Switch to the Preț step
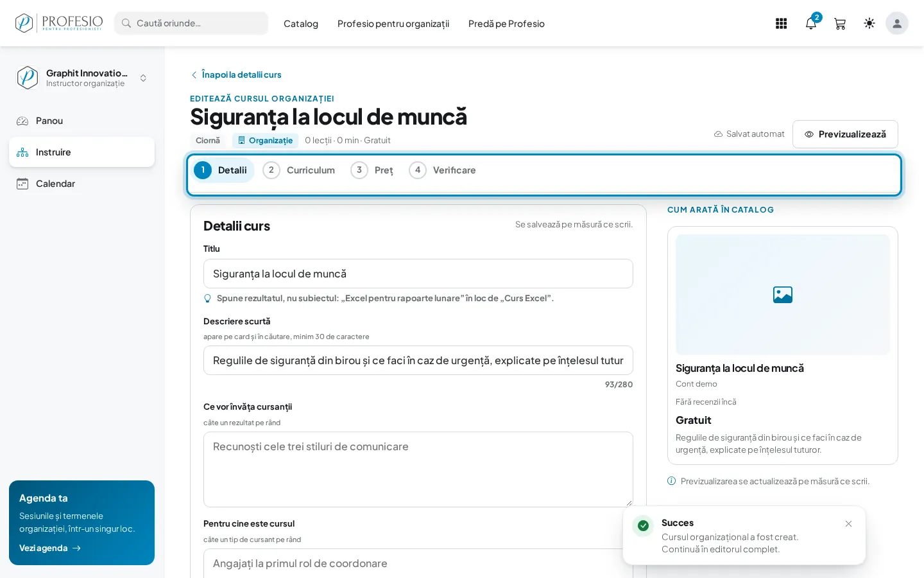Screen dimensions: 924x578 pyautogui.click(x=373, y=170)
